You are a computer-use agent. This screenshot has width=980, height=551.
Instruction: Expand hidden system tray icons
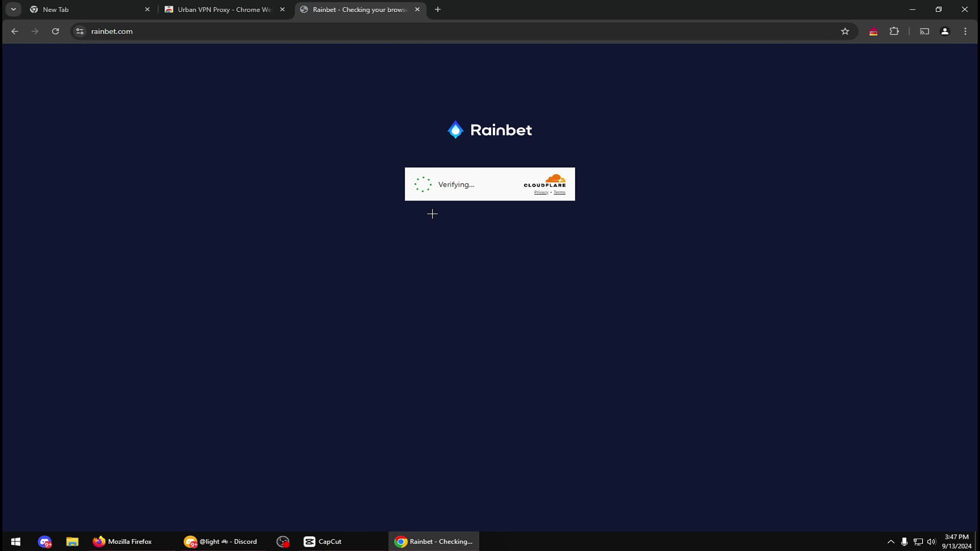[x=890, y=541]
